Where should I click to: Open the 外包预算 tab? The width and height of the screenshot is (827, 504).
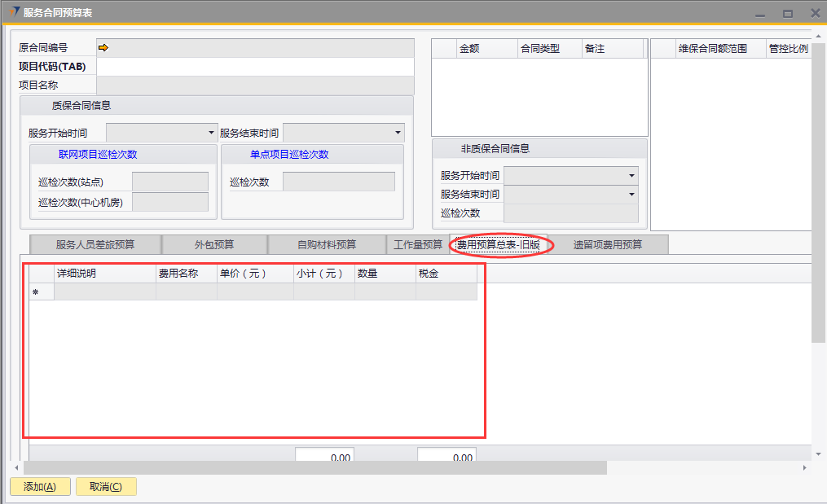click(x=214, y=244)
